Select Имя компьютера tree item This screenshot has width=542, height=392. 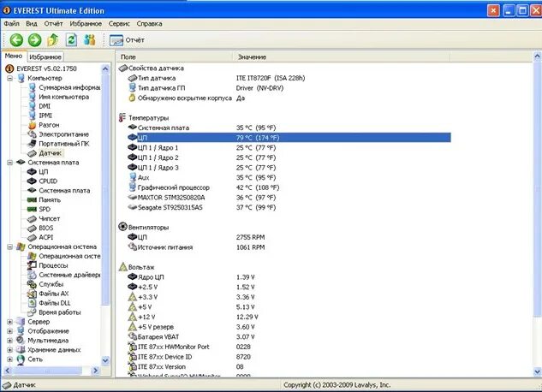(x=63, y=97)
